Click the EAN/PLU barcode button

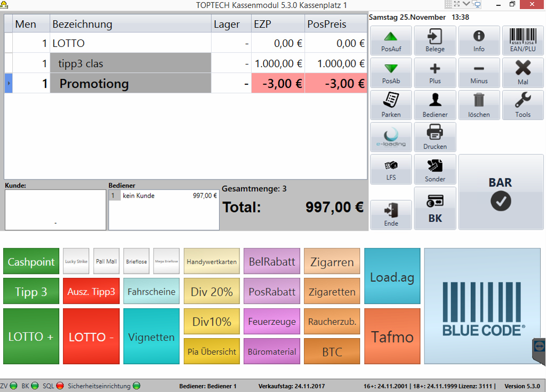[x=523, y=40]
